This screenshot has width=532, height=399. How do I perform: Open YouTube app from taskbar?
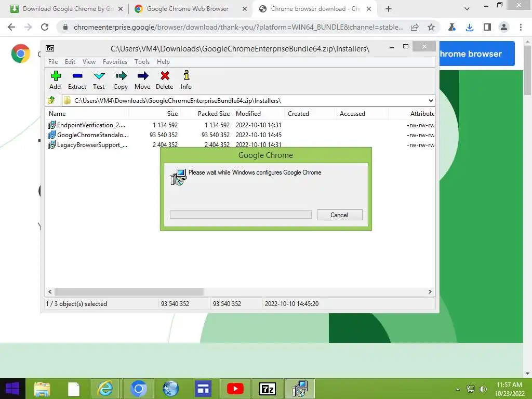tap(235, 389)
